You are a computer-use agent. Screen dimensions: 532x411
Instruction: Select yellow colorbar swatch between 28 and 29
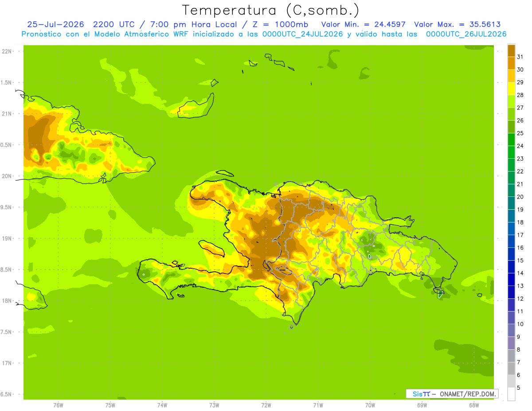511,89
